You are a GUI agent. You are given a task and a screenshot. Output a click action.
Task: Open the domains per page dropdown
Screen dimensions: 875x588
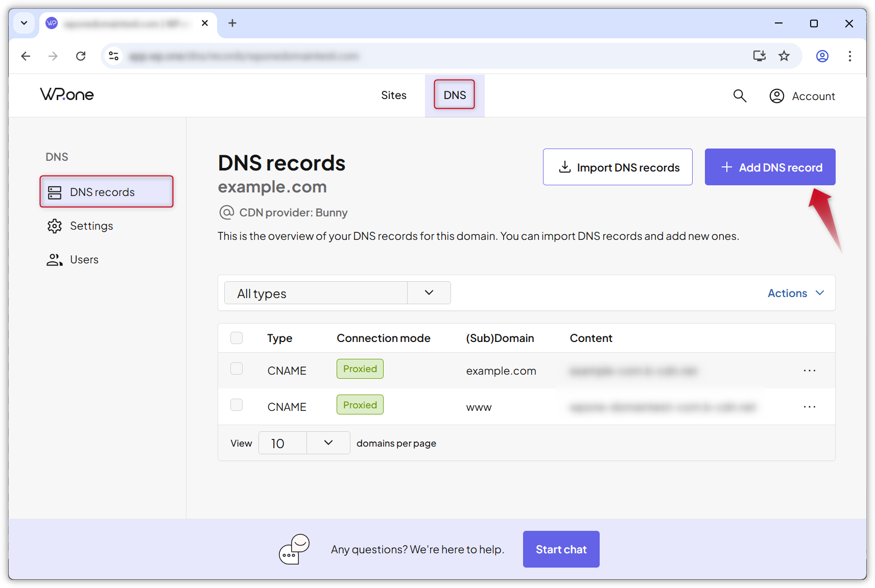coord(328,443)
